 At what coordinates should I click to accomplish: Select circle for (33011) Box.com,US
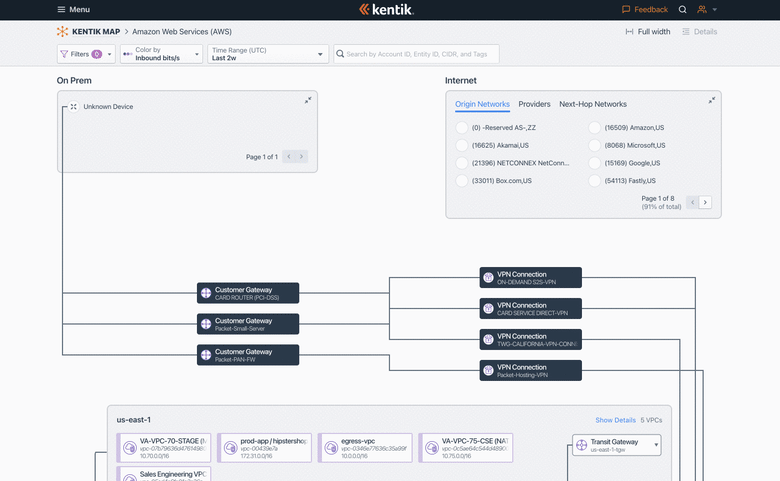point(462,181)
